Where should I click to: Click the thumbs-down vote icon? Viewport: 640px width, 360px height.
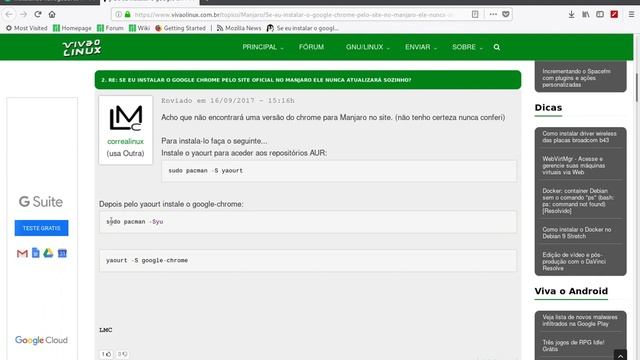(x=122, y=354)
